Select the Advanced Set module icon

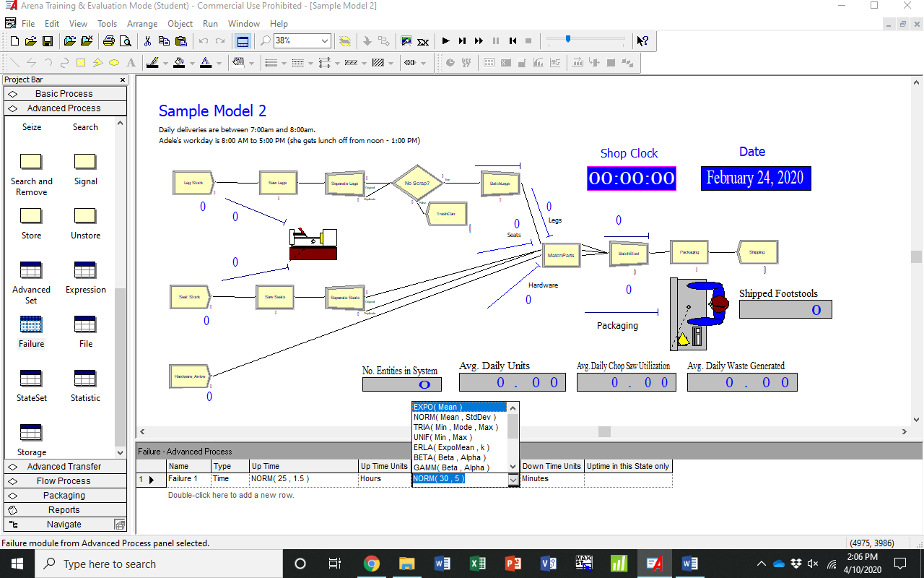pyautogui.click(x=31, y=270)
